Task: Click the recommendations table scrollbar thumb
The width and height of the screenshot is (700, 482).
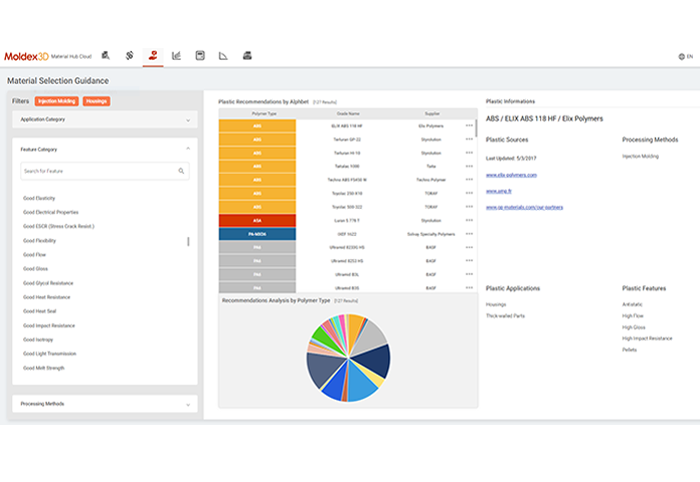Action: tap(476, 129)
